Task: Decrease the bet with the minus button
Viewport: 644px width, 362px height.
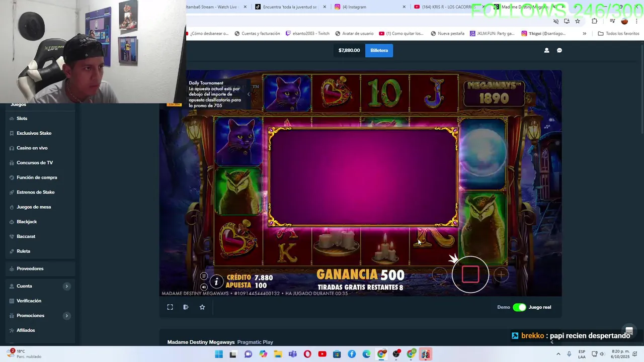Action: (x=439, y=275)
